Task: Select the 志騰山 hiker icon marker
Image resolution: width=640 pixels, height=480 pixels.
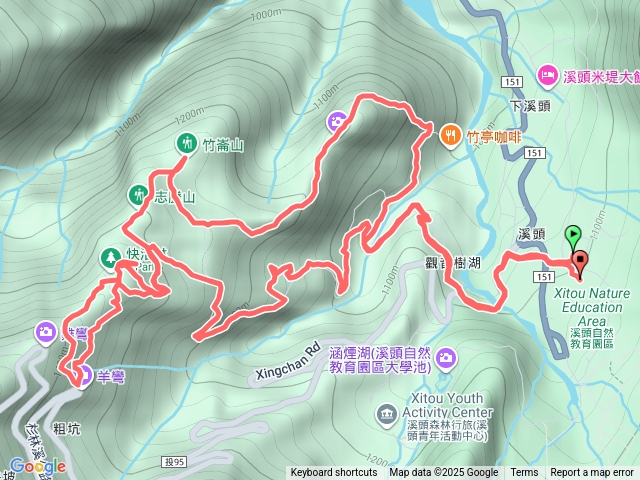Action: (138, 196)
